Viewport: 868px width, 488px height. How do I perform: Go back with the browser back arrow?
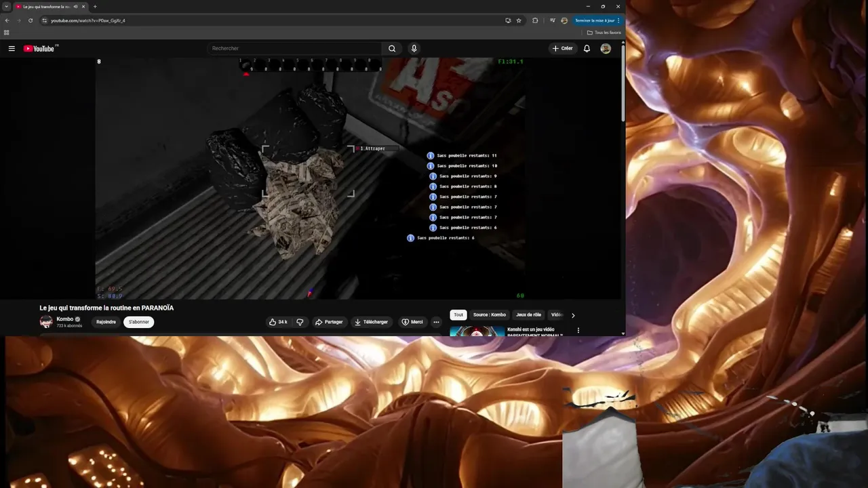(7, 20)
